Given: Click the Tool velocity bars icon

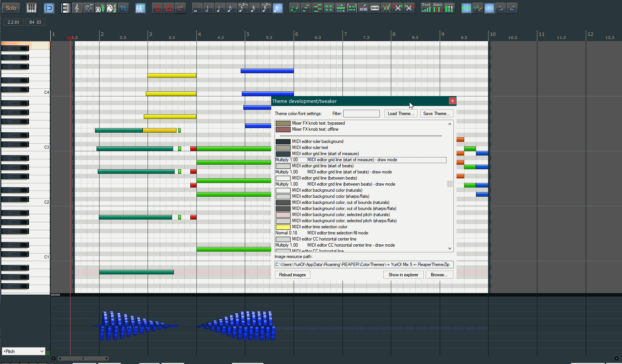Looking at the screenshot, I should click(x=426, y=8).
